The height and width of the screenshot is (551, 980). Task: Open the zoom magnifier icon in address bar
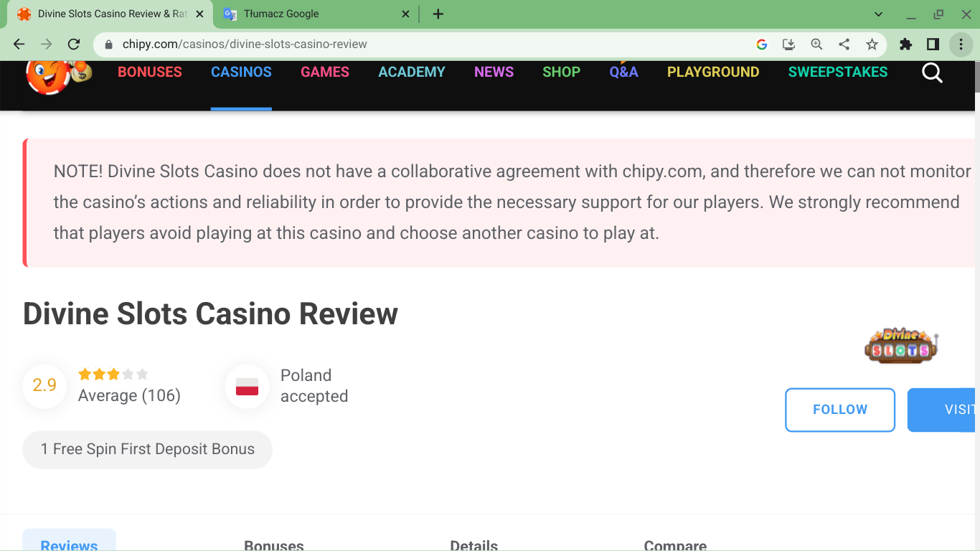[816, 44]
